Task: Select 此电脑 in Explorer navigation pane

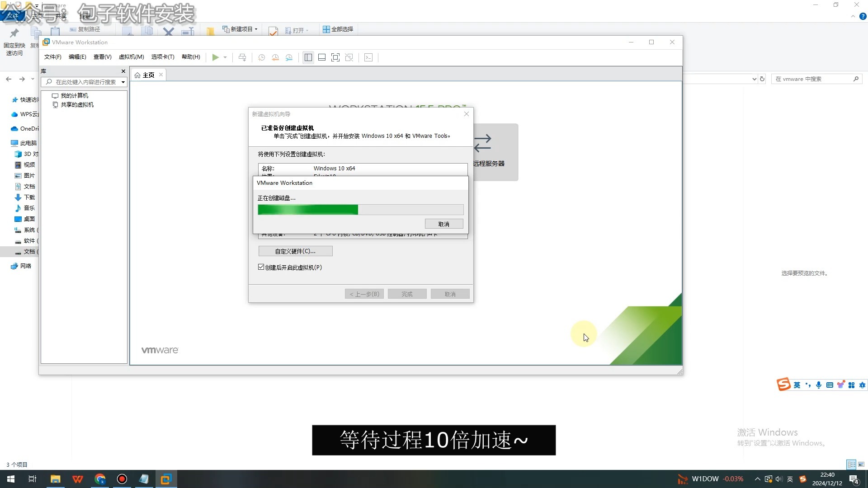Action: tap(24, 143)
